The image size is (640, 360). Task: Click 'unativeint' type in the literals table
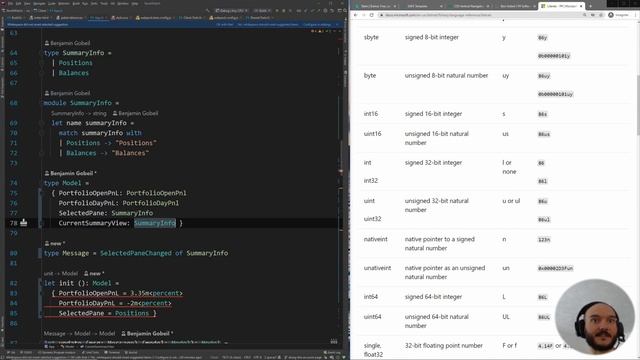coord(377,268)
